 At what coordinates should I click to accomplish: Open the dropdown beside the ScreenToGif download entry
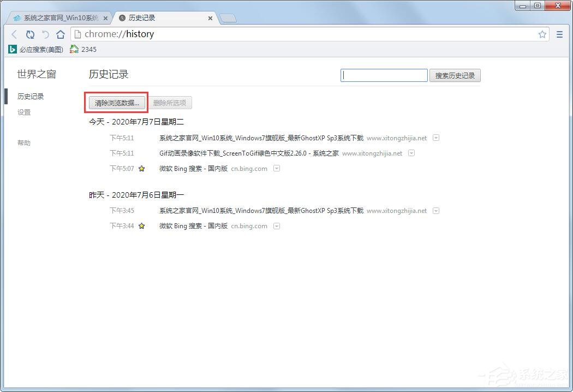click(411, 153)
